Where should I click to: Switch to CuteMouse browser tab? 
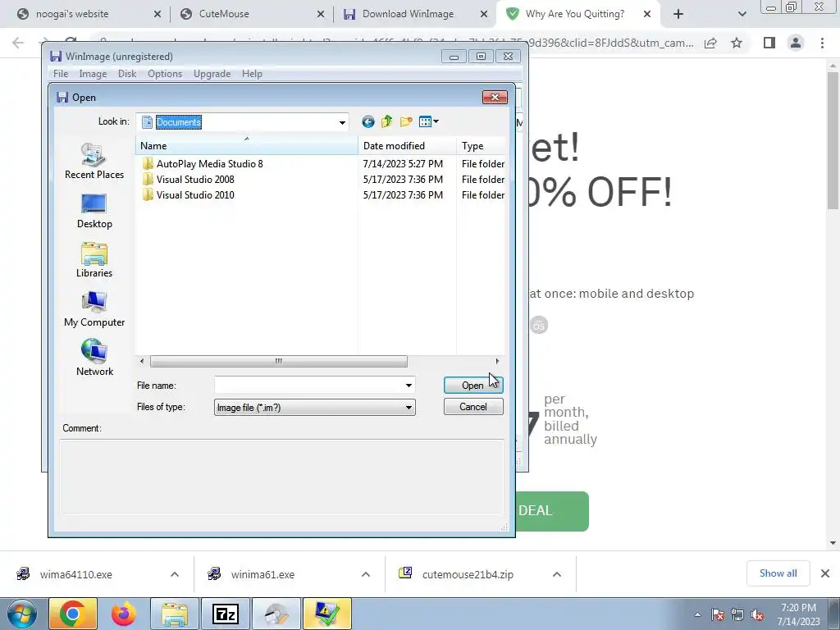(x=251, y=14)
